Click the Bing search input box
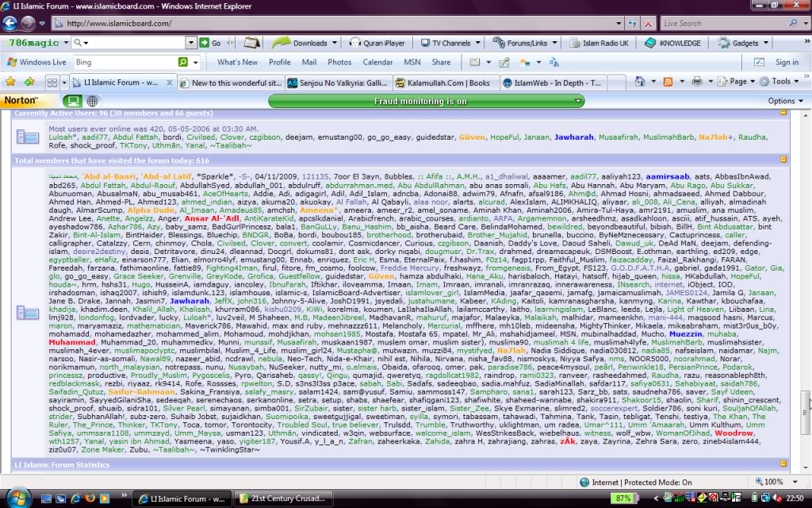 point(125,62)
